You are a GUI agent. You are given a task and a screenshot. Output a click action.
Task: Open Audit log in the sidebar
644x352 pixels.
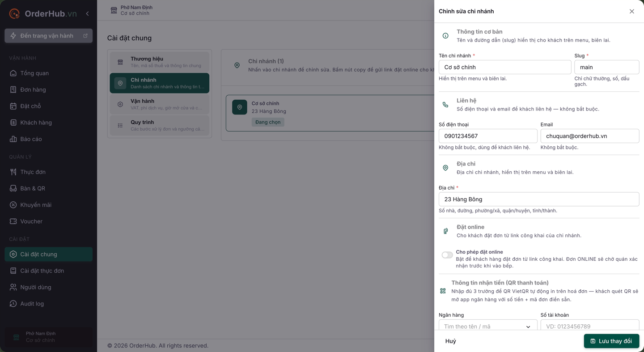(48, 304)
